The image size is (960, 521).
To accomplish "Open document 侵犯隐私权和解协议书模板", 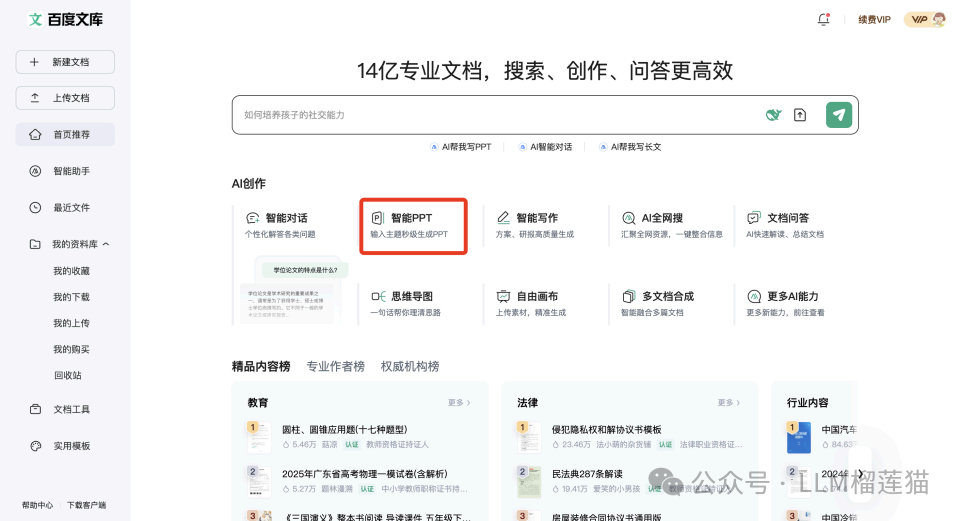I will tap(607, 430).
